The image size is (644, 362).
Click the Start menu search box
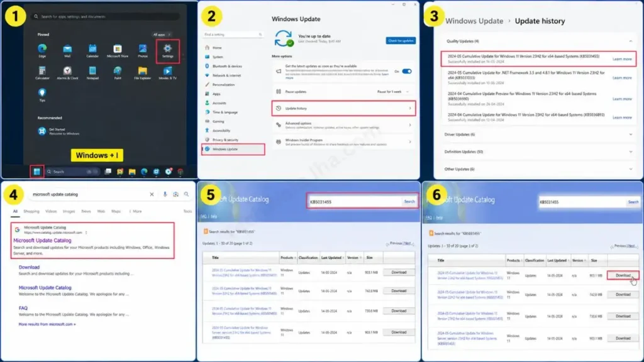pyautogui.click(x=105, y=16)
